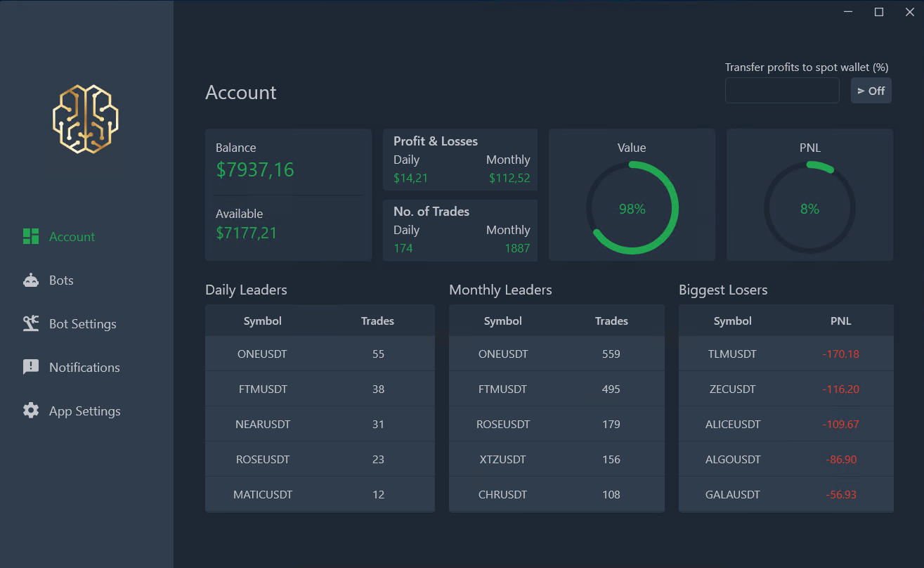Click the App Settings gear icon

point(31,411)
